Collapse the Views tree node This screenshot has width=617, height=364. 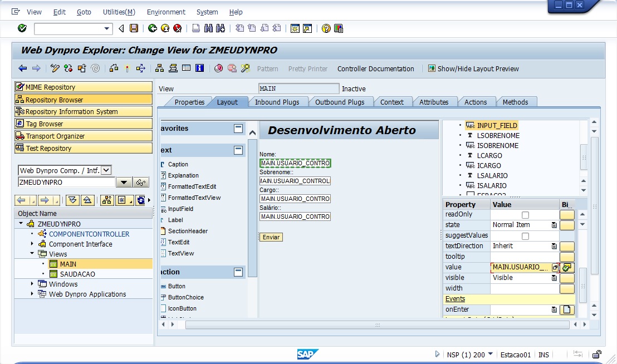(32, 254)
